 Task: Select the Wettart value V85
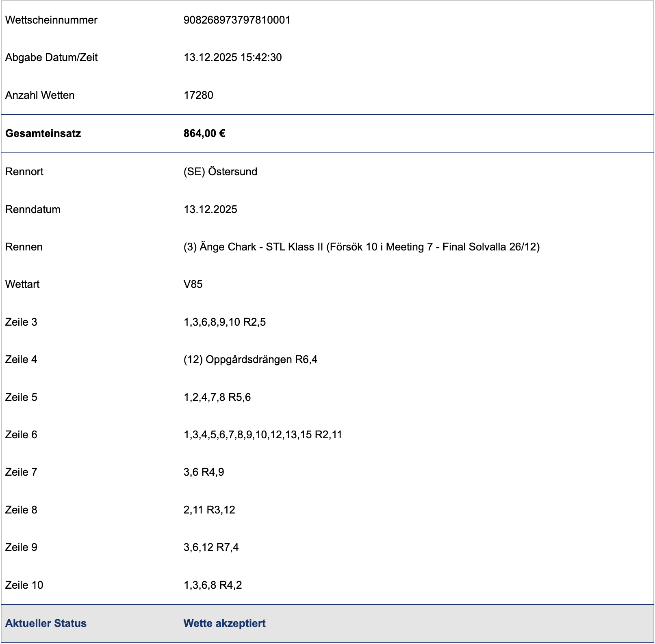[193, 284]
